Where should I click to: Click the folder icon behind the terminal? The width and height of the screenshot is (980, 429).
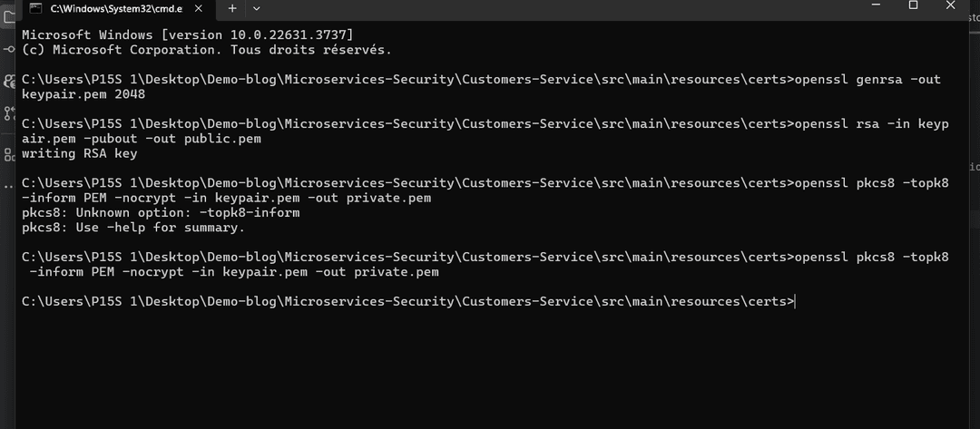click(8, 16)
